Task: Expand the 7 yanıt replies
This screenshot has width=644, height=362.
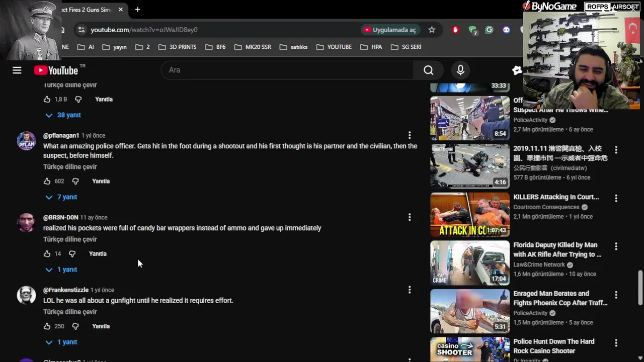Action: click(x=61, y=197)
